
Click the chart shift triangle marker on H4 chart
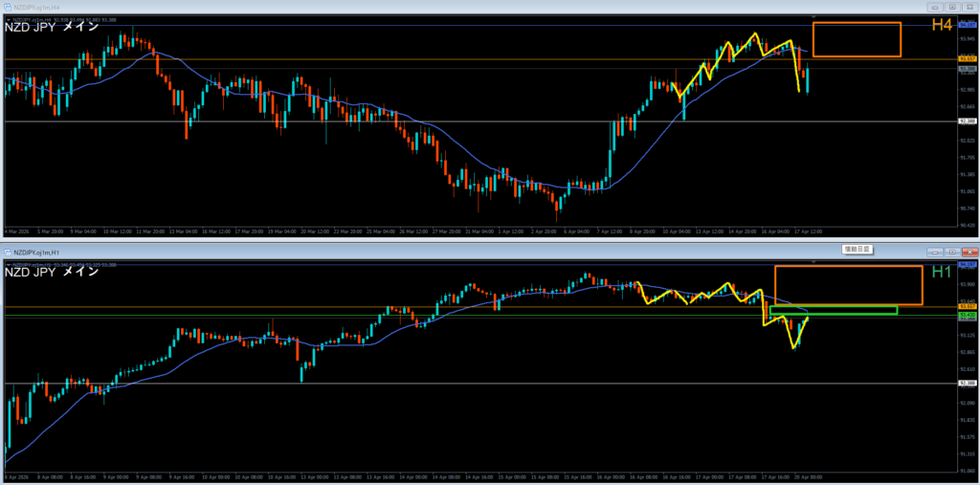813,17
